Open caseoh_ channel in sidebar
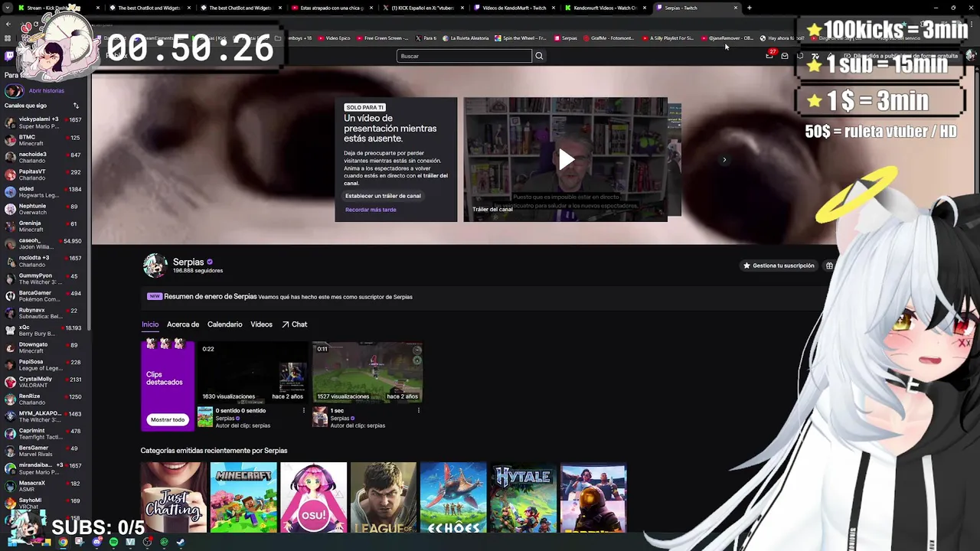Image resolution: width=980 pixels, height=551 pixels. (44, 243)
